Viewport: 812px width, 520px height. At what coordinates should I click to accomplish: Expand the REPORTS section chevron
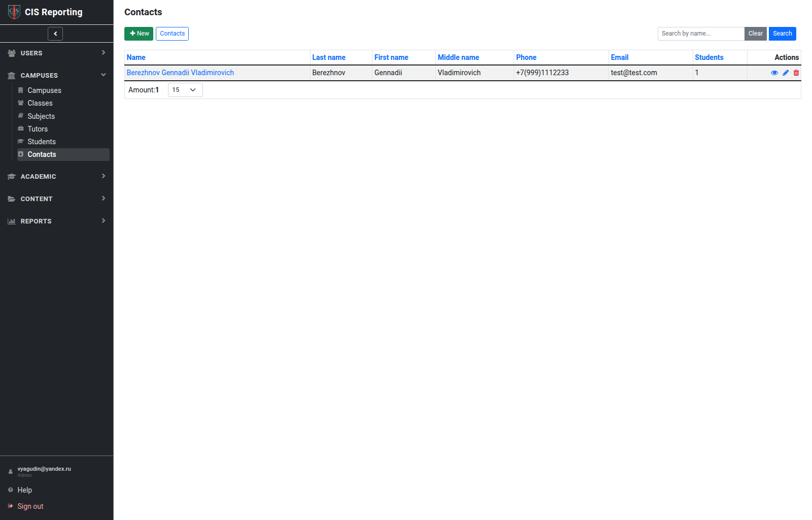pos(104,220)
